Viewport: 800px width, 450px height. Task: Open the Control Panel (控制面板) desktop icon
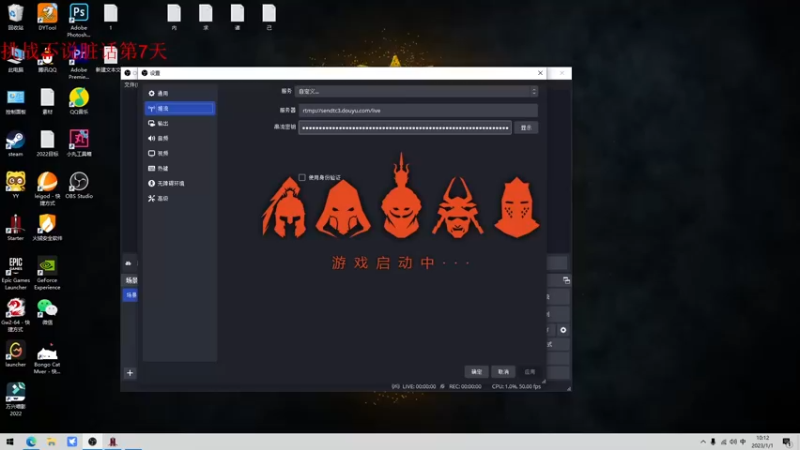pos(16,101)
